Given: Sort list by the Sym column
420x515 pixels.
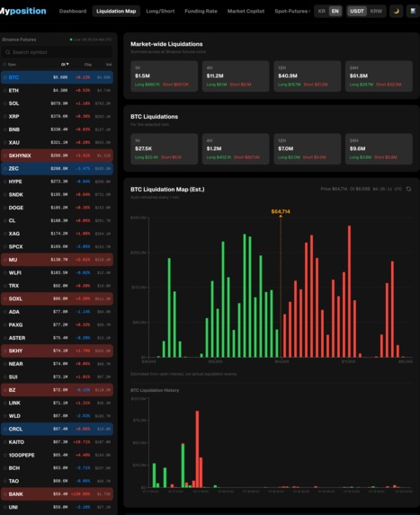Looking at the screenshot, I should click(x=12, y=65).
